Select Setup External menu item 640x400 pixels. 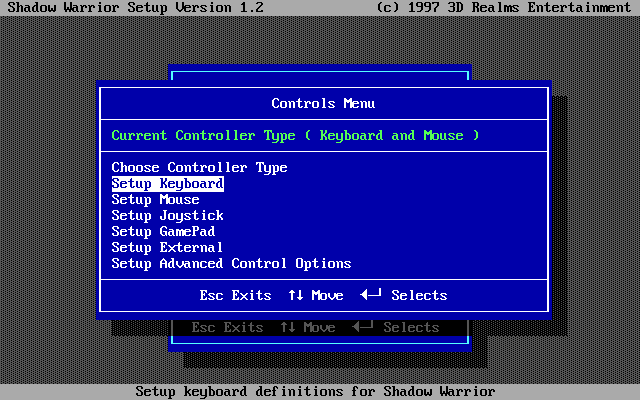coord(167,247)
